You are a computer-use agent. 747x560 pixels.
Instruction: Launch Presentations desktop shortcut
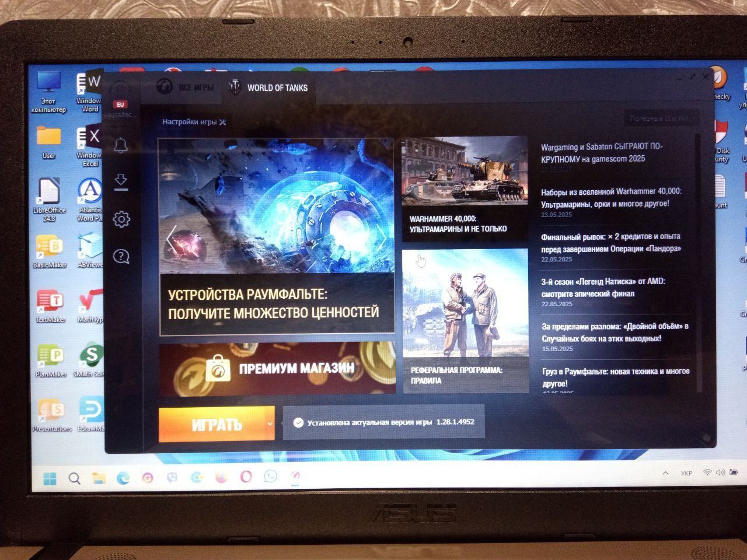[51, 415]
